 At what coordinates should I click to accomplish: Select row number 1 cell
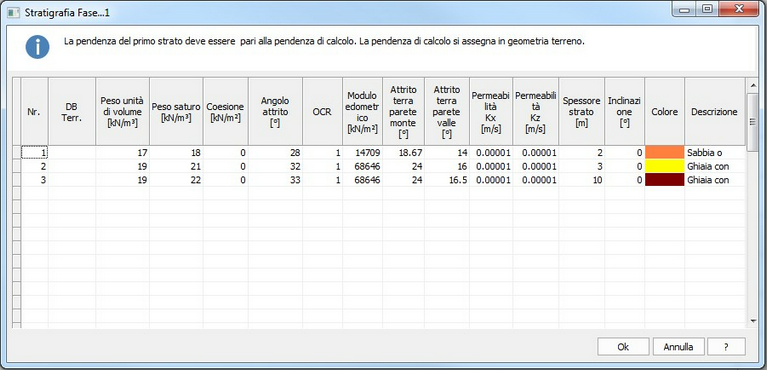[x=34, y=153]
